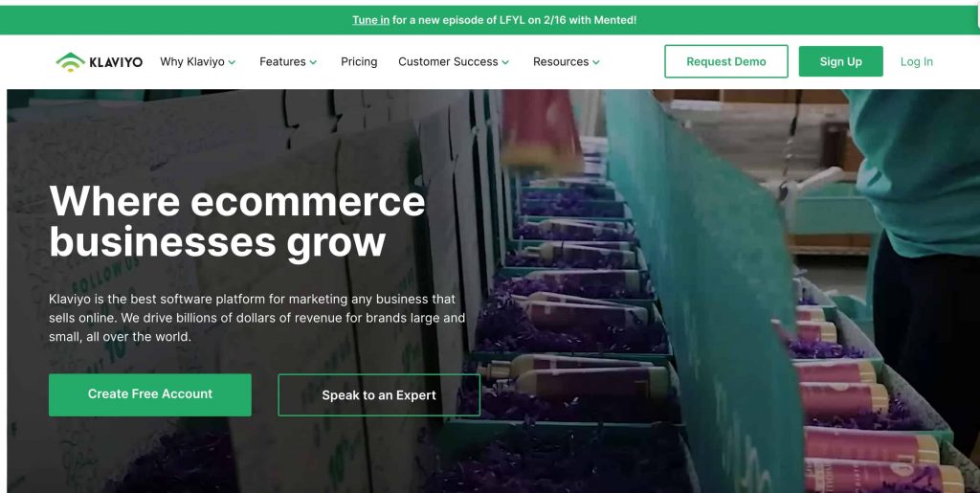The width and height of the screenshot is (980, 493).
Task: Expand the Customer Success dropdown chevron
Action: (x=505, y=62)
